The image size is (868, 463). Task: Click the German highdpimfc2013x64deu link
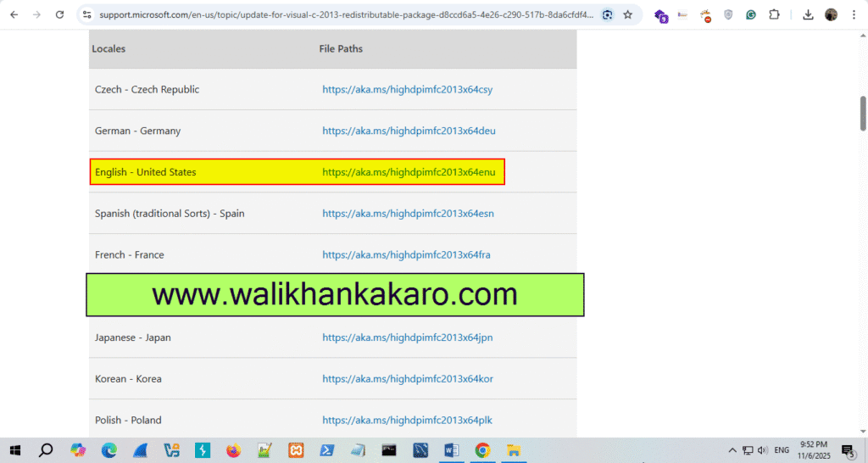click(409, 131)
